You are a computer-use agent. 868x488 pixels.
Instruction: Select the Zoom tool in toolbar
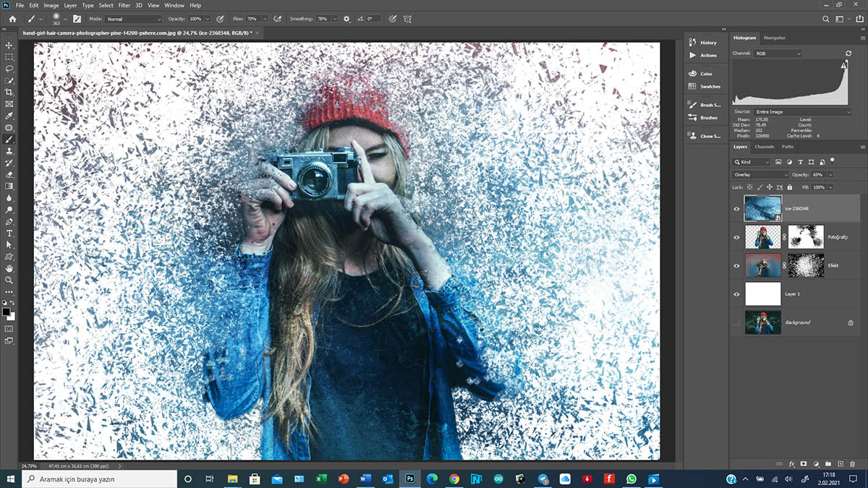pos(9,280)
